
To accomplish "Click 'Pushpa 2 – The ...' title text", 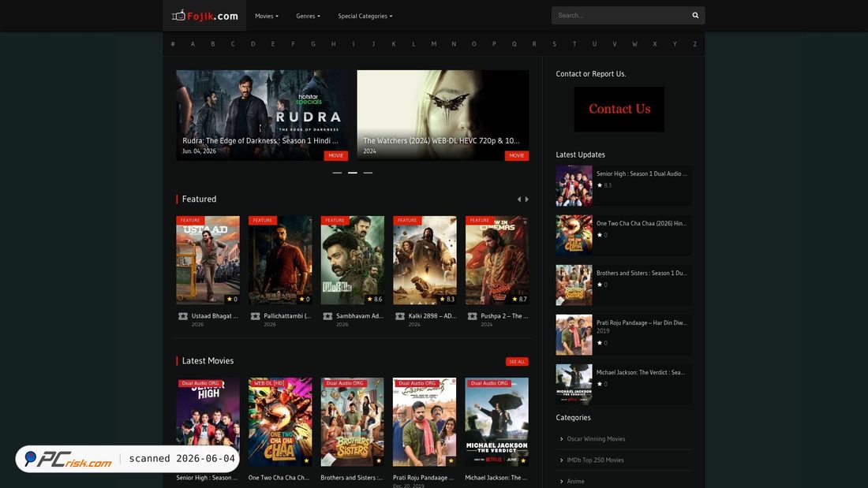I will (504, 316).
